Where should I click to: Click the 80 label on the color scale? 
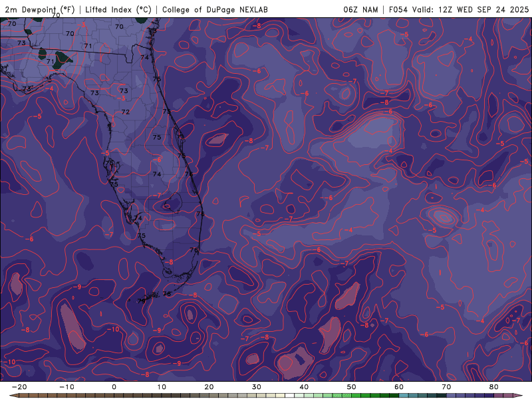[x=494, y=387]
